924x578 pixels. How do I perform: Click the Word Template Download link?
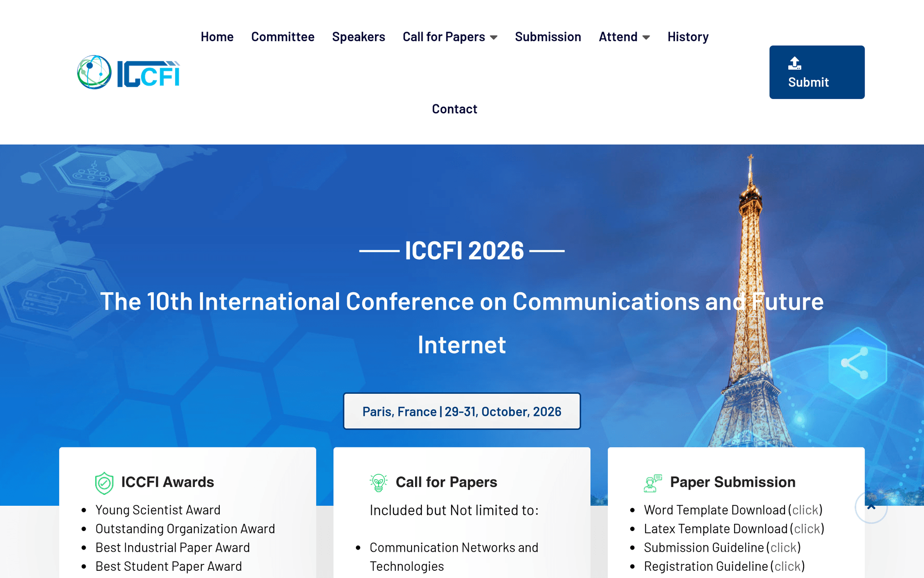pyautogui.click(x=805, y=510)
